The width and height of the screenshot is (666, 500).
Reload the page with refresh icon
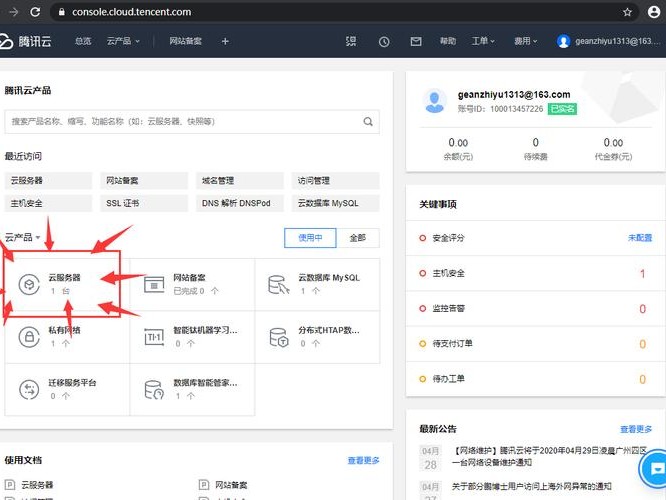click(35, 12)
